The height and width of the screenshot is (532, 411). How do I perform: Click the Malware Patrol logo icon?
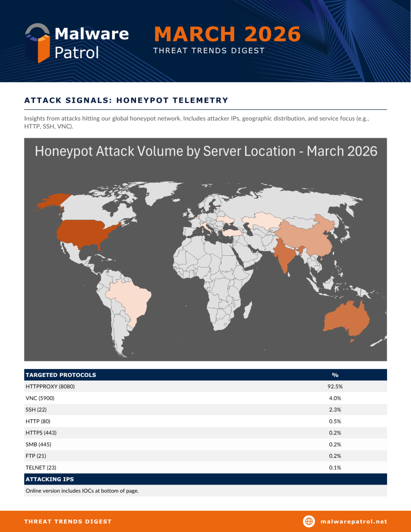pos(38,43)
